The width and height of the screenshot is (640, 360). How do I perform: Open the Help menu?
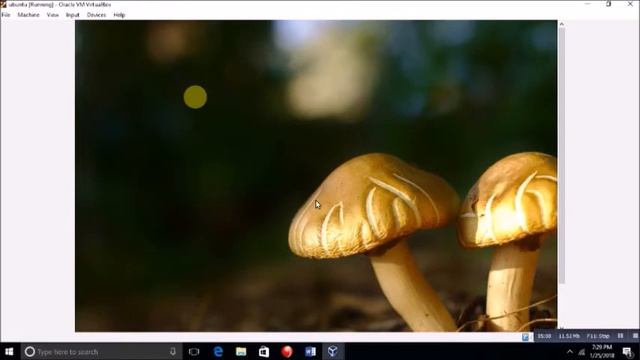coord(119,15)
